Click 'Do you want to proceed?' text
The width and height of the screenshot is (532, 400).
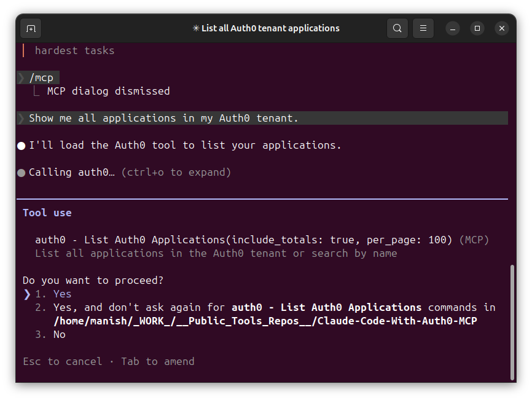click(93, 281)
